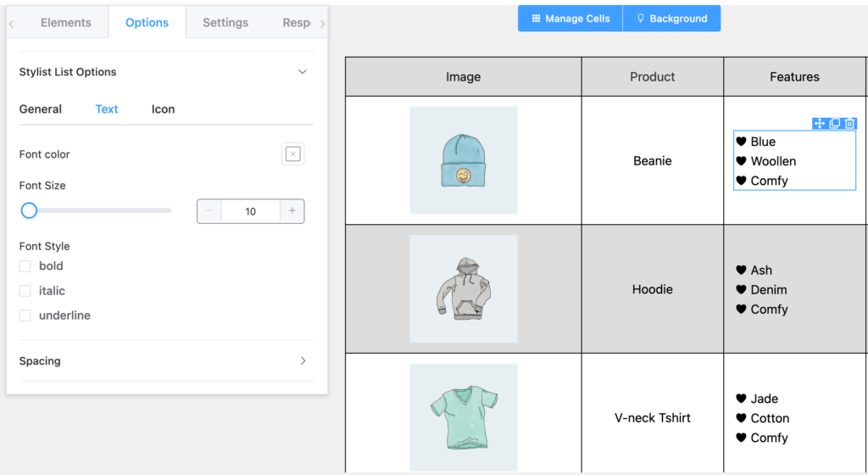Delete the selected features list element
868x475 pixels.
(x=849, y=124)
